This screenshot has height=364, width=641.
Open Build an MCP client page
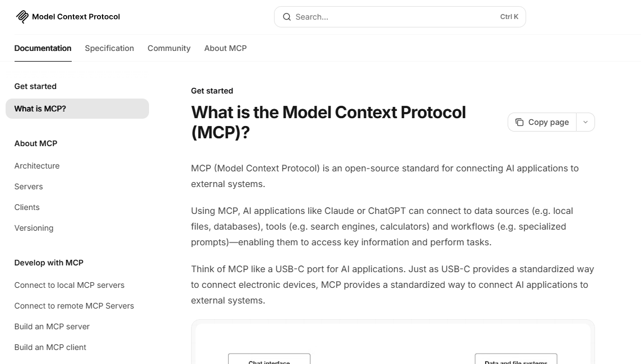point(50,347)
